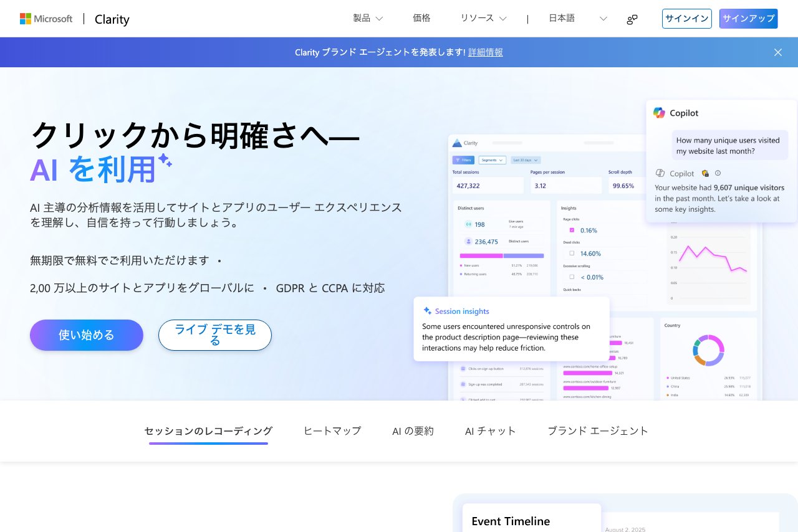
Task: Follow the 詳細情報 link in the banner
Action: [x=486, y=52]
